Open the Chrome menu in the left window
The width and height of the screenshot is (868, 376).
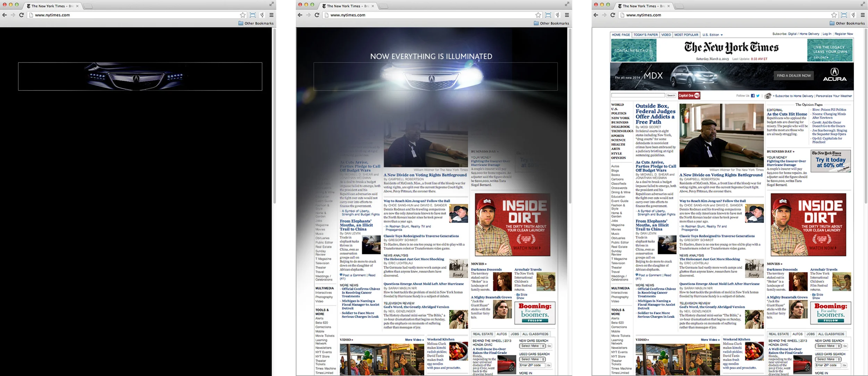pos(272,15)
